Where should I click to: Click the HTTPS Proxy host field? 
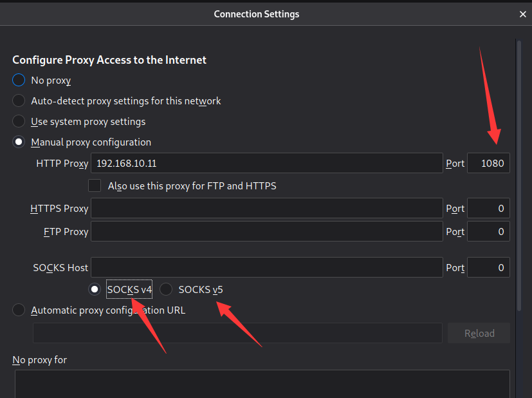[266, 209]
